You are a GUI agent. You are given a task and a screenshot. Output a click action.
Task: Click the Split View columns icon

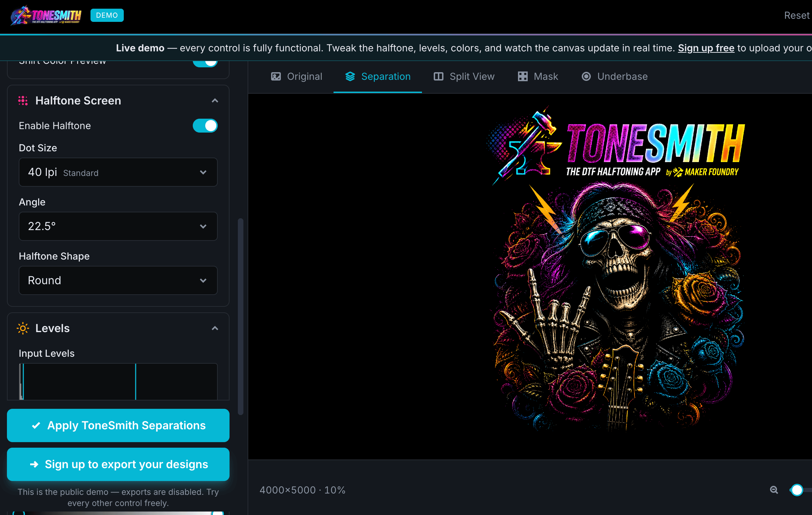tap(439, 76)
